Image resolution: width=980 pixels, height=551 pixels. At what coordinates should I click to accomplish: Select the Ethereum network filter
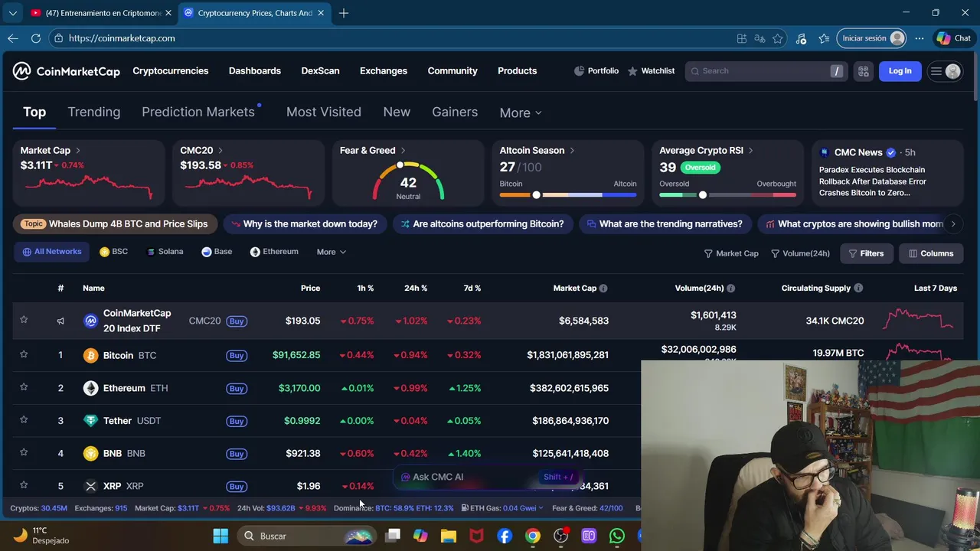(x=274, y=252)
